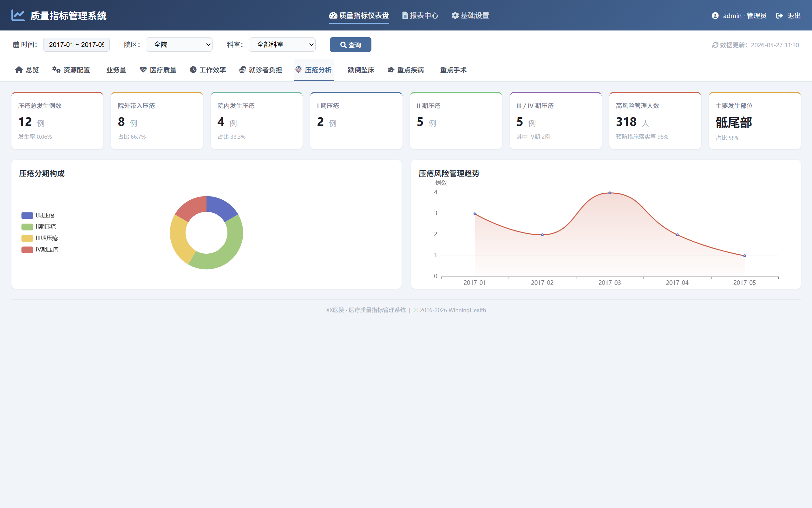
Task: Click the home icon for 总览
Action: click(19, 70)
